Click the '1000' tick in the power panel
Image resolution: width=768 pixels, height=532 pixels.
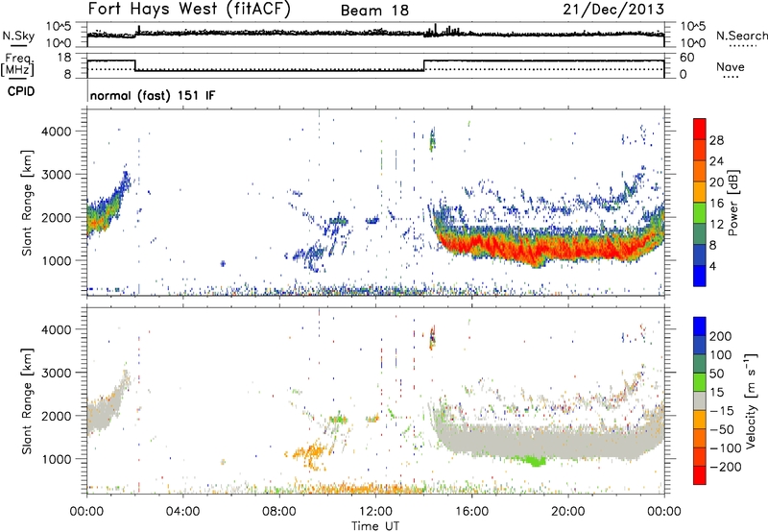pyautogui.click(x=56, y=260)
